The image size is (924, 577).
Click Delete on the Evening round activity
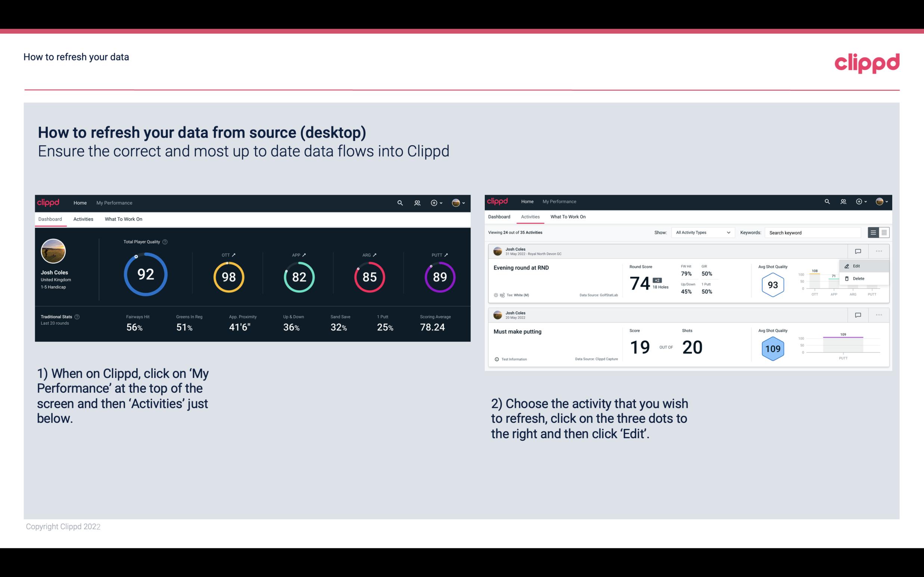coord(858,278)
